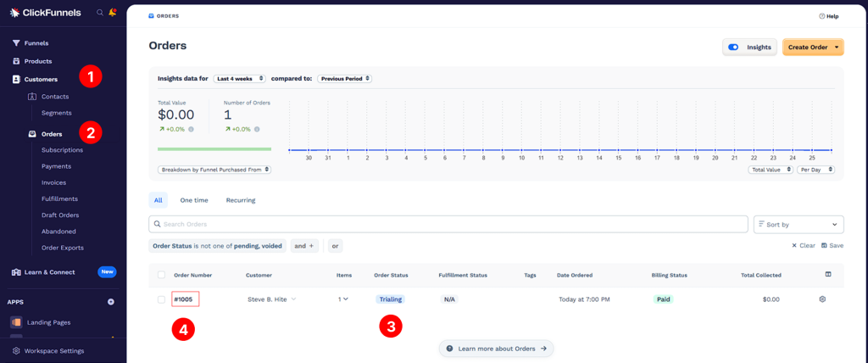Image resolution: width=868 pixels, height=363 pixels.
Task: Open Subscriptions in the sidebar
Action: (x=63, y=149)
